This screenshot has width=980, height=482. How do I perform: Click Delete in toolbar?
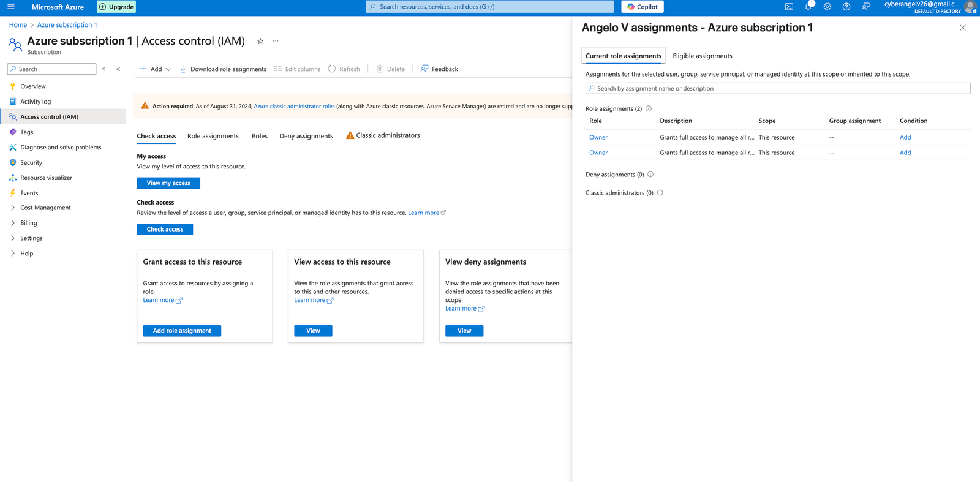[x=391, y=69]
